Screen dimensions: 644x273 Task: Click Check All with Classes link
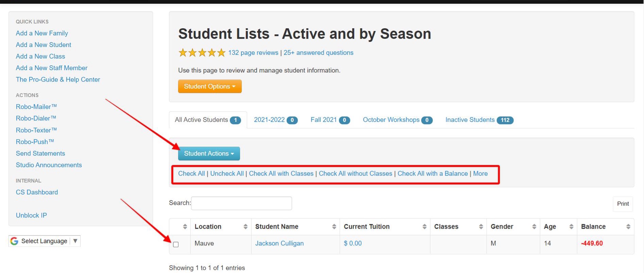pyautogui.click(x=281, y=174)
